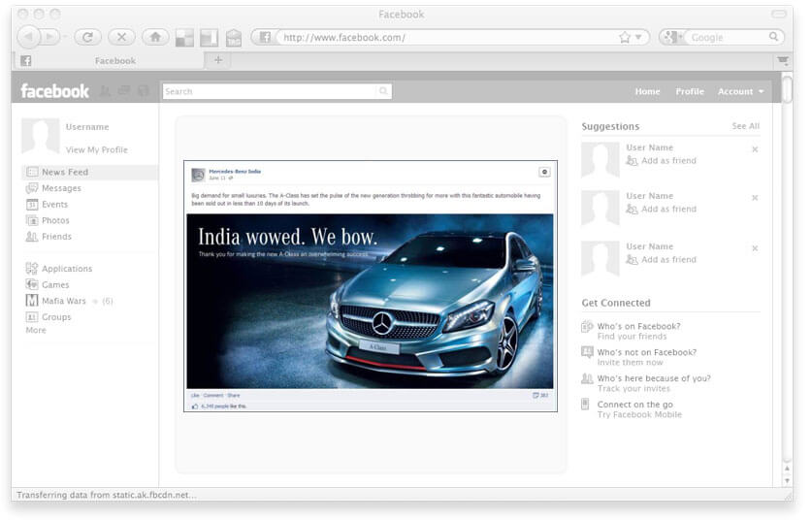Viewport: 812px width, 520px height.
Task: Expand the Account dropdown menu
Action: point(740,91)
